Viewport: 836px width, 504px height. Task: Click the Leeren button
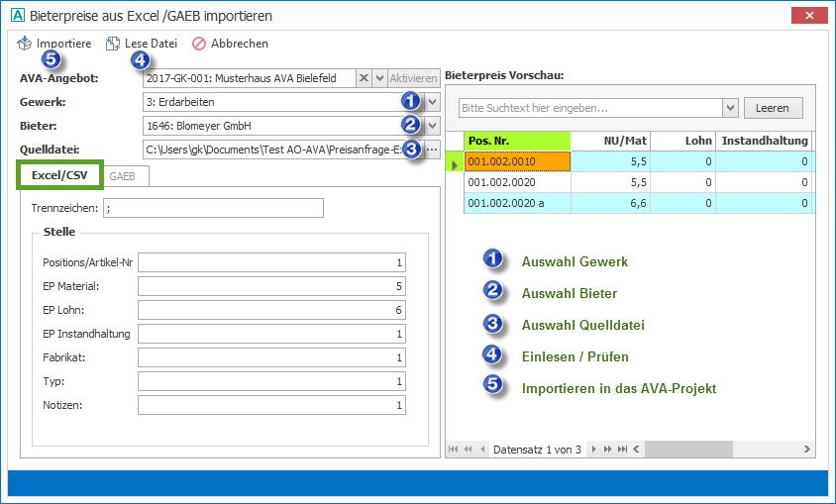pyautogui.click(x=773, y=108)
